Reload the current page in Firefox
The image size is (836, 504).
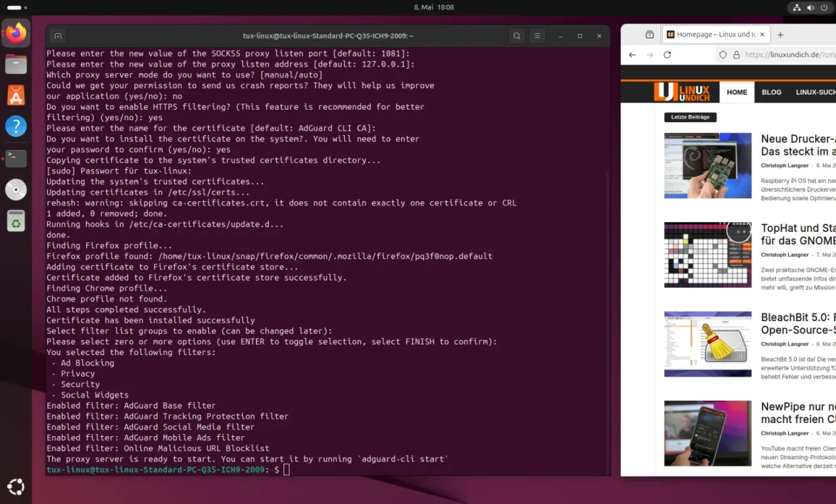(667, 55)
